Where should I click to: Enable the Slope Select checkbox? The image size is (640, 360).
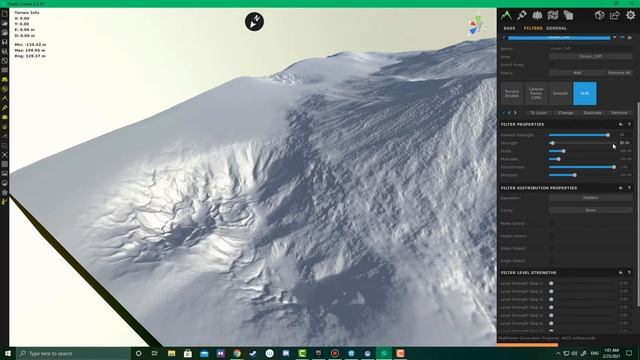552,248
